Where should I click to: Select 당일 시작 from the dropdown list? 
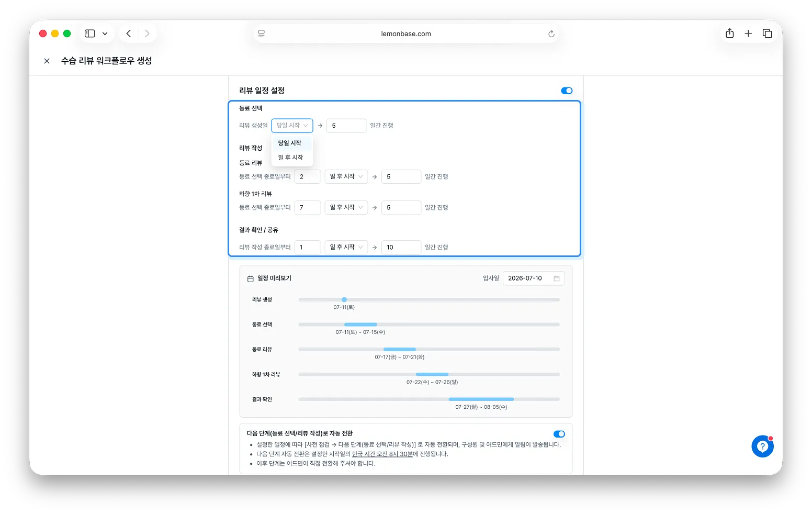pyautogui.click(x=292, y=143)
